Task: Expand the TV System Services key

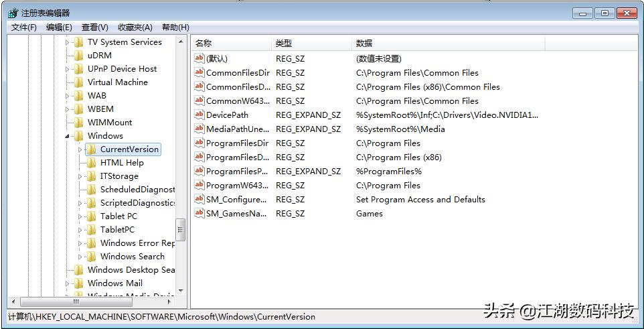Action: click(68, 42)
